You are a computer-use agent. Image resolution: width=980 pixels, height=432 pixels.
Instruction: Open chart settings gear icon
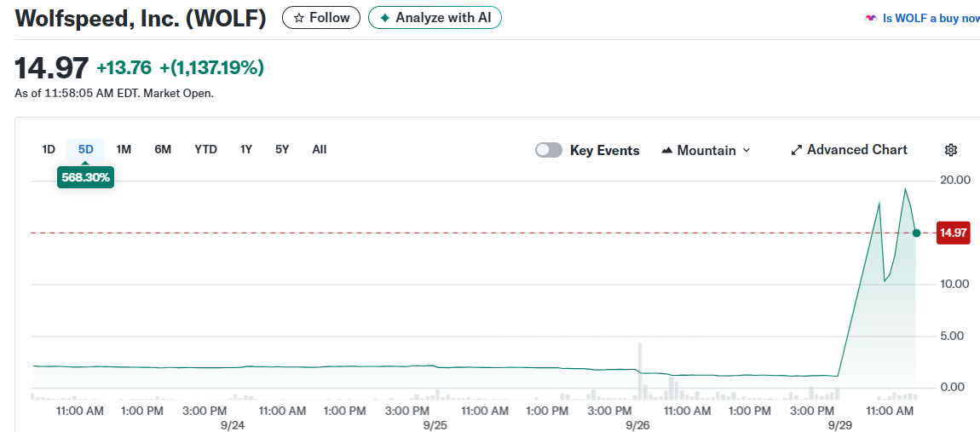coord(951,150)
